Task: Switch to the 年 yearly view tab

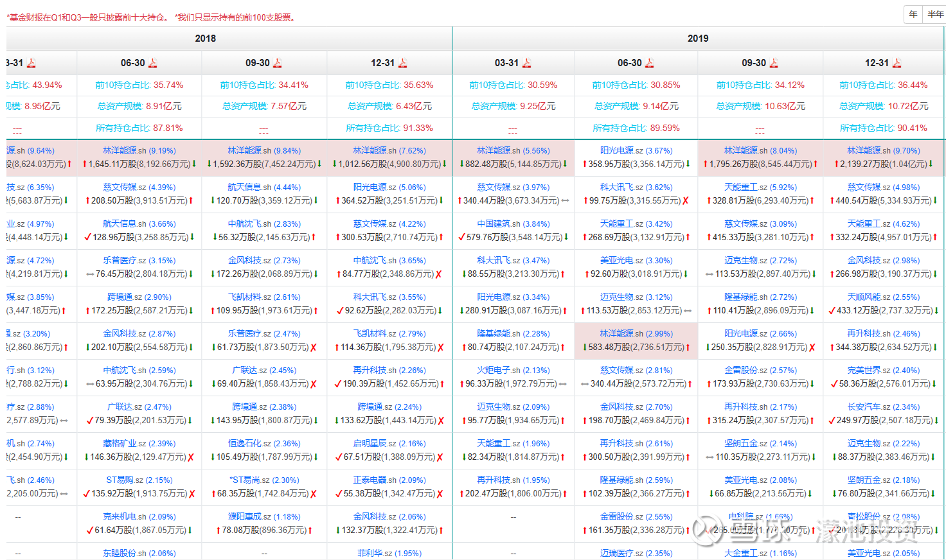Action: pos(913,14)
